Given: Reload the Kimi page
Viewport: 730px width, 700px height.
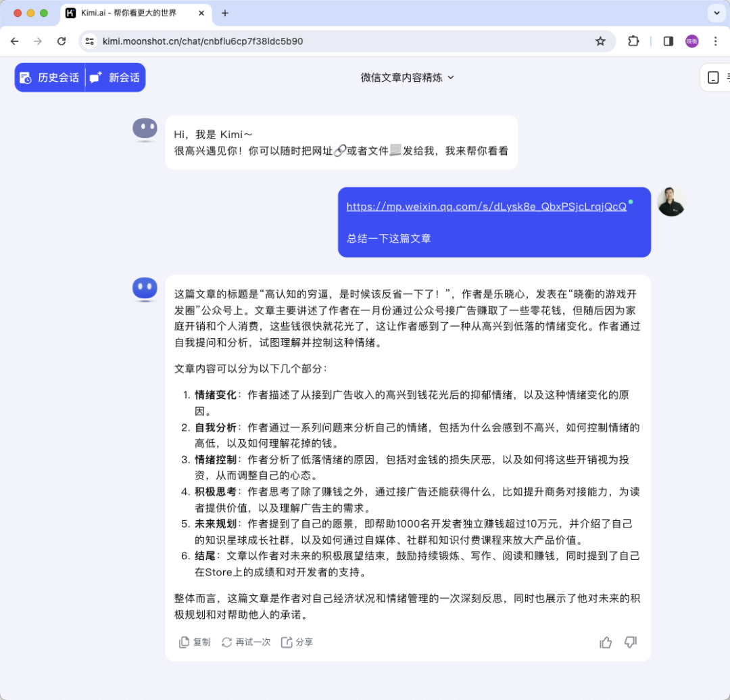Looking at the screenshot, I should click(62, 41).
